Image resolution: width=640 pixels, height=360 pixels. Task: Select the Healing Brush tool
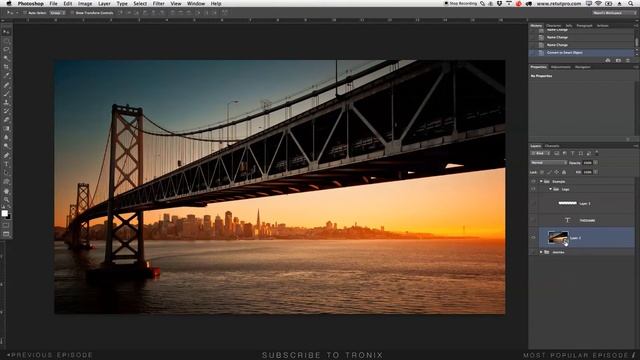pyautogui.click(x=6, y=85)
